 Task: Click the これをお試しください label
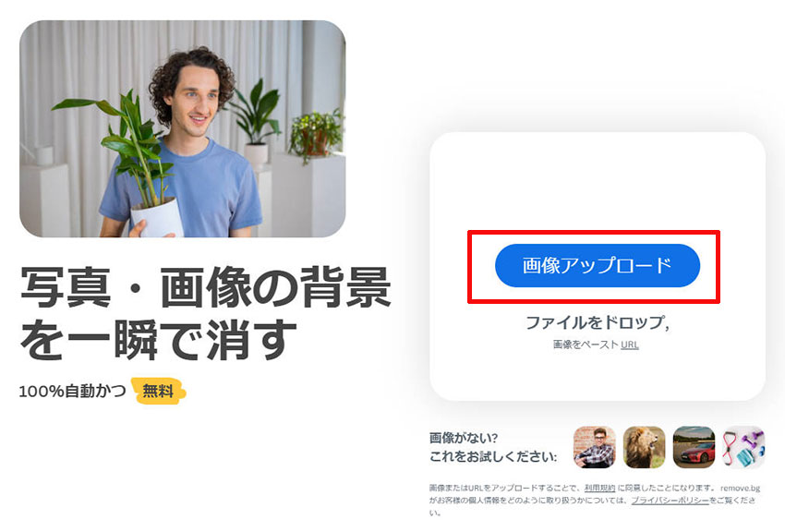[x=493, y=456]
